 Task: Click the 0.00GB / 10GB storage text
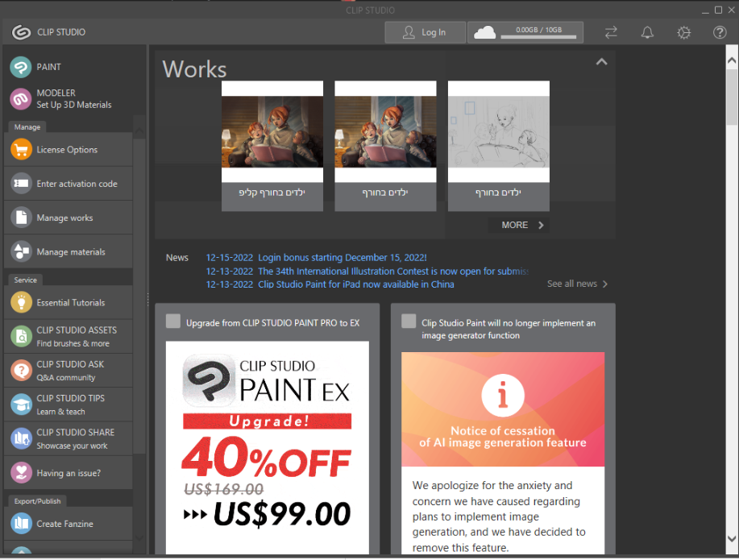click(538, 29)
